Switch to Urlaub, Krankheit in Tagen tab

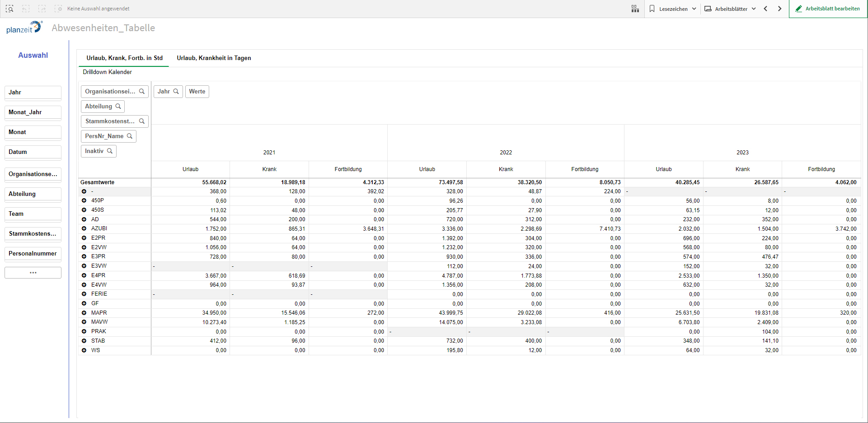click(214, 58)
